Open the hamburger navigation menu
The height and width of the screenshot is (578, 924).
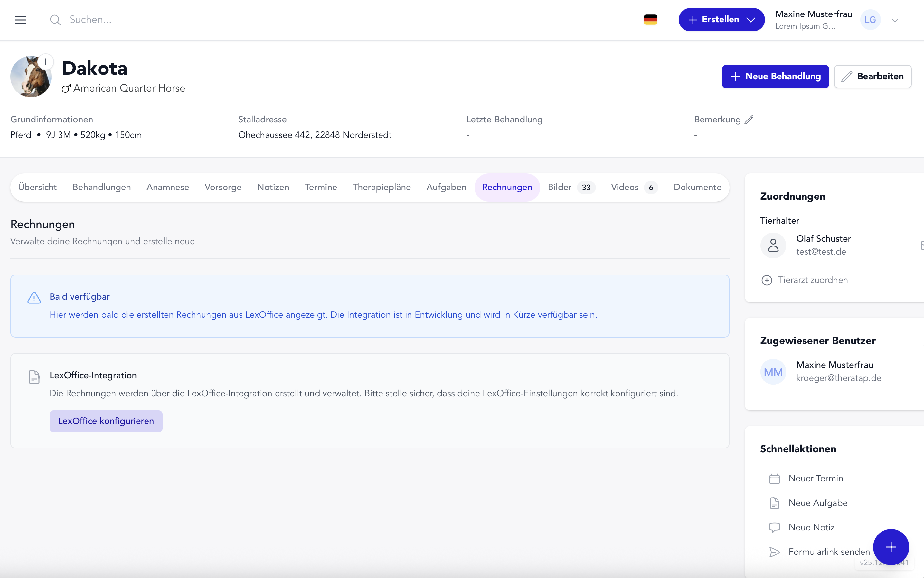pyautogui.click(x=21, y=20)
